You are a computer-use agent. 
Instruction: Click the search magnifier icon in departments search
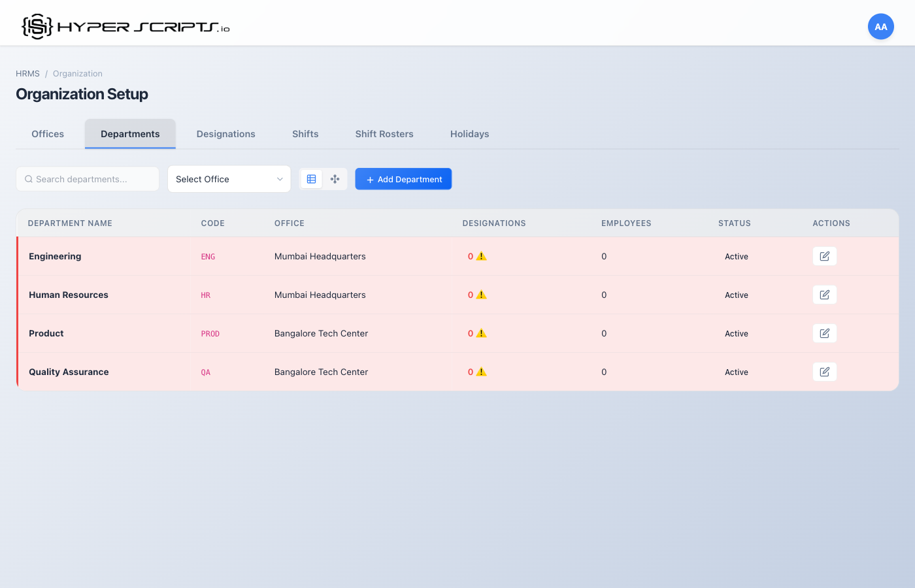point(28,178)
